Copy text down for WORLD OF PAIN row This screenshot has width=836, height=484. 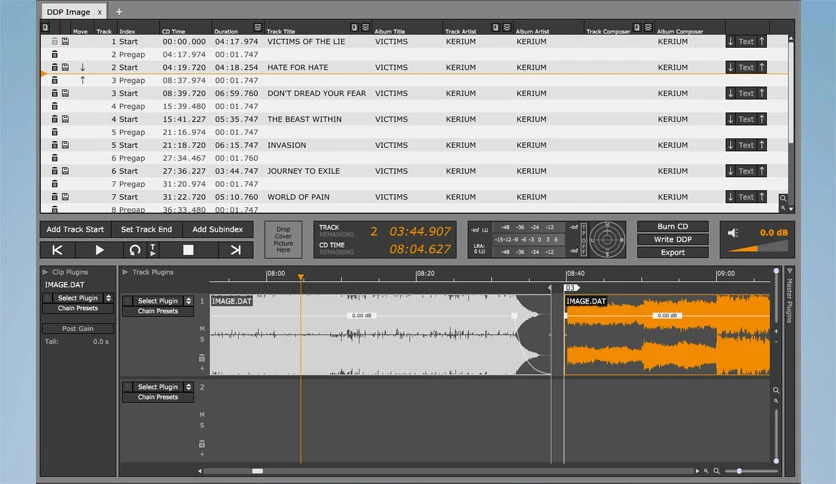[730, 197]
